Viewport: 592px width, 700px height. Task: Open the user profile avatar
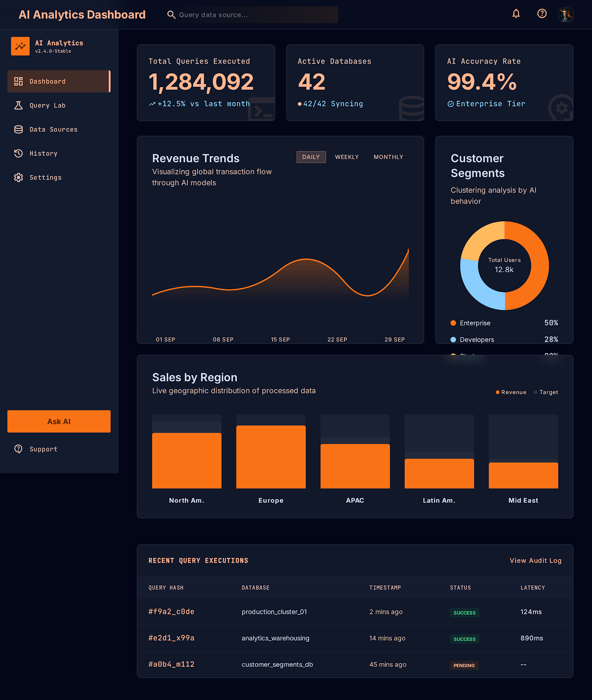566,14
